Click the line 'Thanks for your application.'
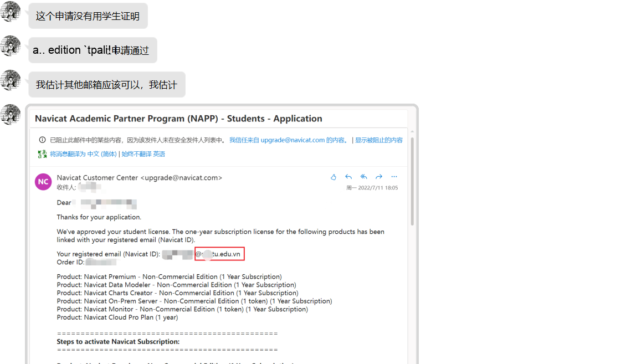 (x=99, y=217)
